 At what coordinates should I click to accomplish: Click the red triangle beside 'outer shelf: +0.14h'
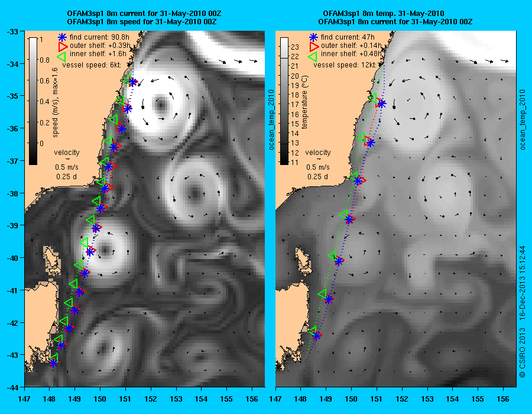point(314,46)
